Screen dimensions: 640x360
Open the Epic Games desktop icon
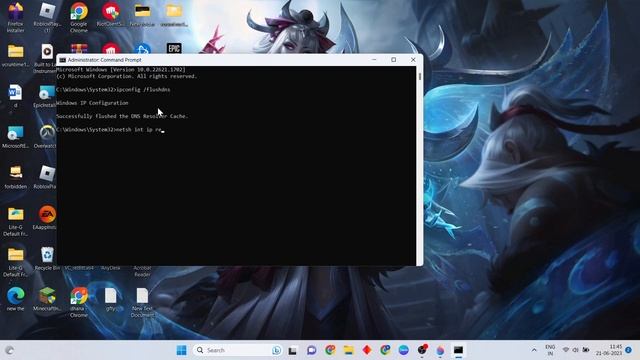click(x=174, y=49)
